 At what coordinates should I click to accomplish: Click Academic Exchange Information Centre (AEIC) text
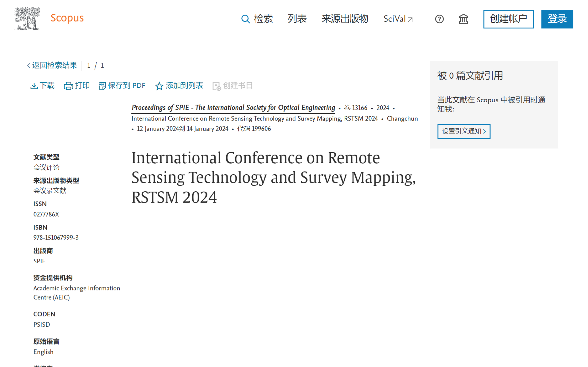(x=77, y=293)
